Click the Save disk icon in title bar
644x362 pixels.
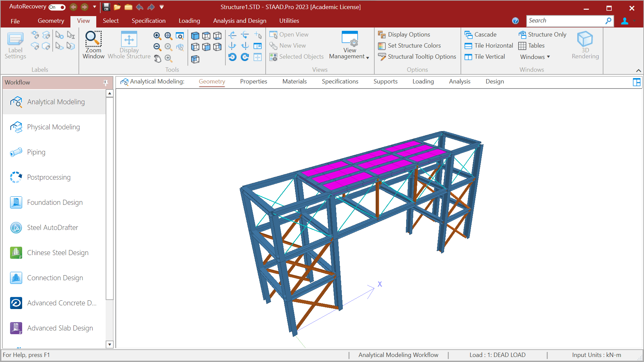[x=106, y=7]
